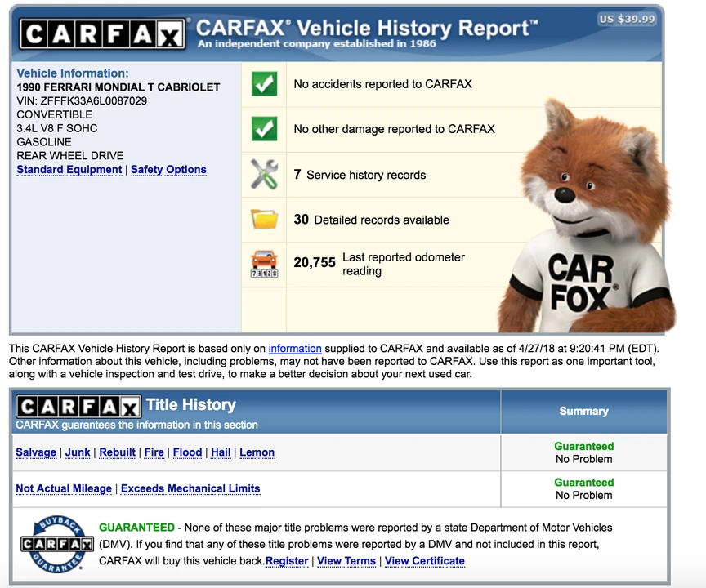Click the 'No other damage reported to CARFAX' text

pyautogui.click(x=394, y=129)
